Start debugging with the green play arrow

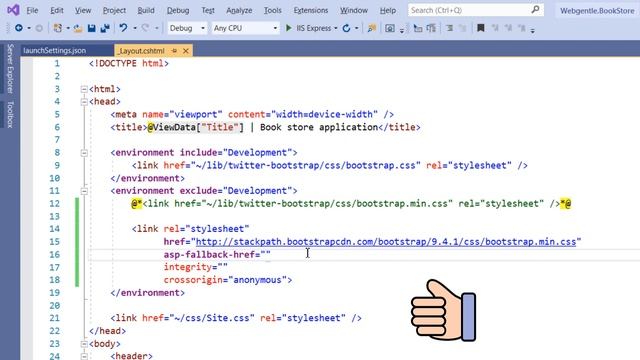(289, 28)
